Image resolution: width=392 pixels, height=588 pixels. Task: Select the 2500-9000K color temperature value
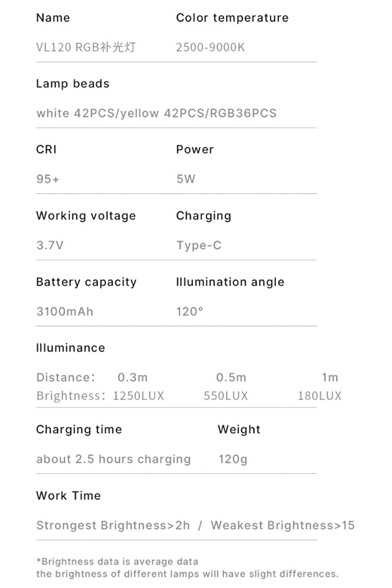click(210, 47)
